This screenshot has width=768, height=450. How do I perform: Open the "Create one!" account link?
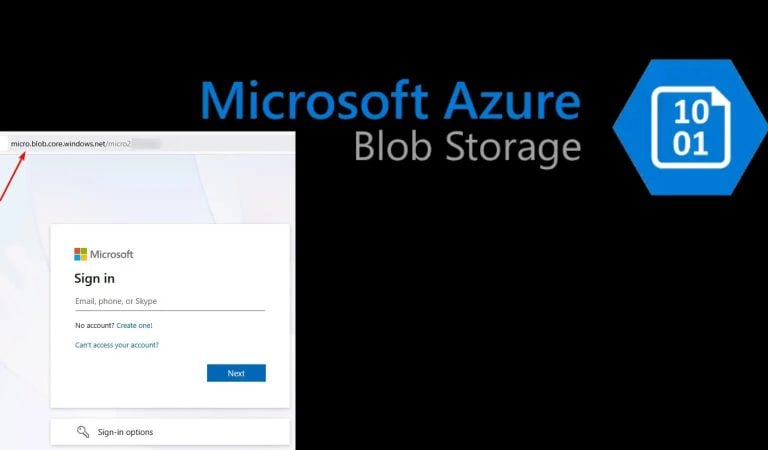(x=134, y=325)
